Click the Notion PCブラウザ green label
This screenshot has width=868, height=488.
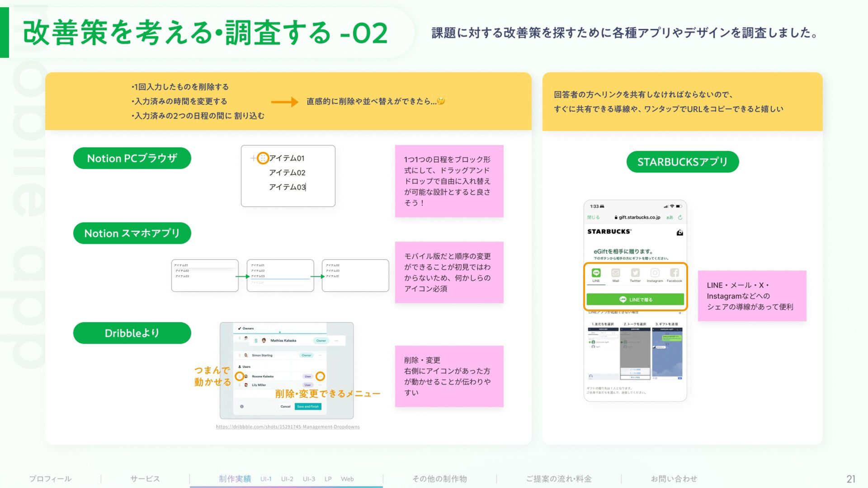pos(132,158)
